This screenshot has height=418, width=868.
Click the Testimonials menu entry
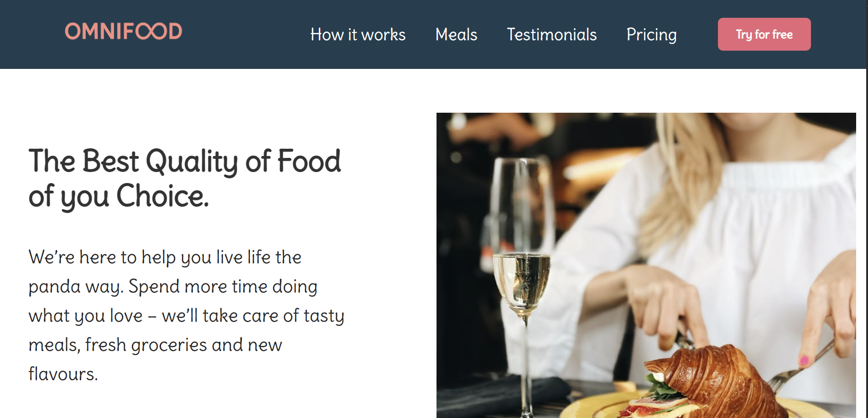(x=551, y=34)
